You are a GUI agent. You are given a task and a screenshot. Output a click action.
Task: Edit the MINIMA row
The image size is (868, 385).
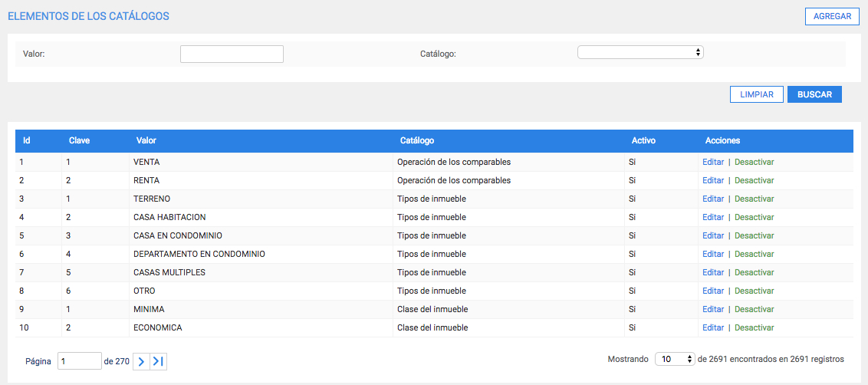[x=713, y=309]
